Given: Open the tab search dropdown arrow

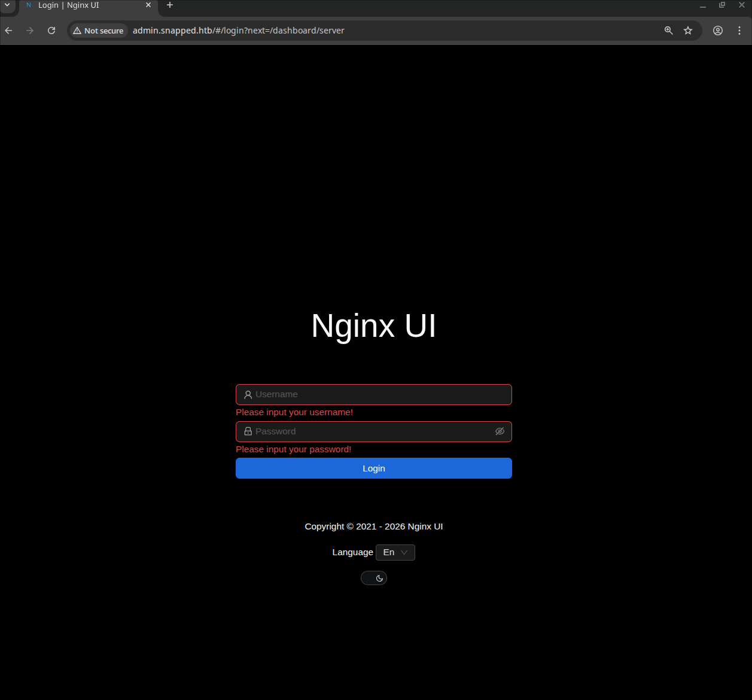Looking at the screenshot, I should [x=7, y=5].
